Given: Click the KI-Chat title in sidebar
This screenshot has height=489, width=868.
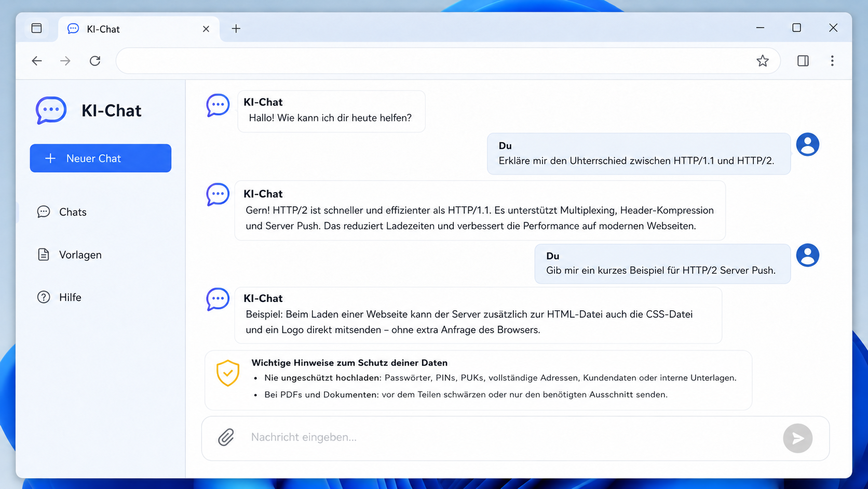Looking at the screenshot, I should [x=111, y=111].
